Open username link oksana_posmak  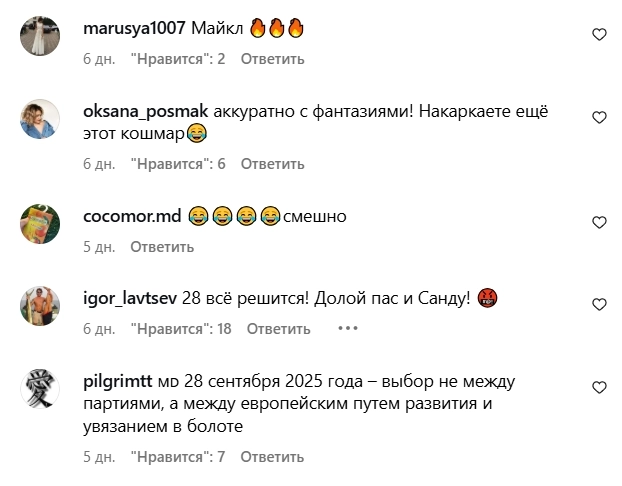(146, 111)
